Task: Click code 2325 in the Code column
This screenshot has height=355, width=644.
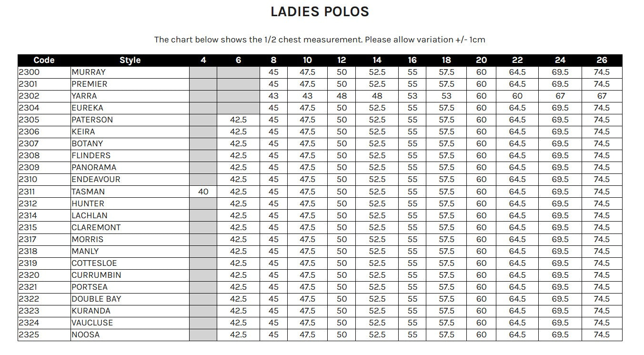Action: click(29, 335)
